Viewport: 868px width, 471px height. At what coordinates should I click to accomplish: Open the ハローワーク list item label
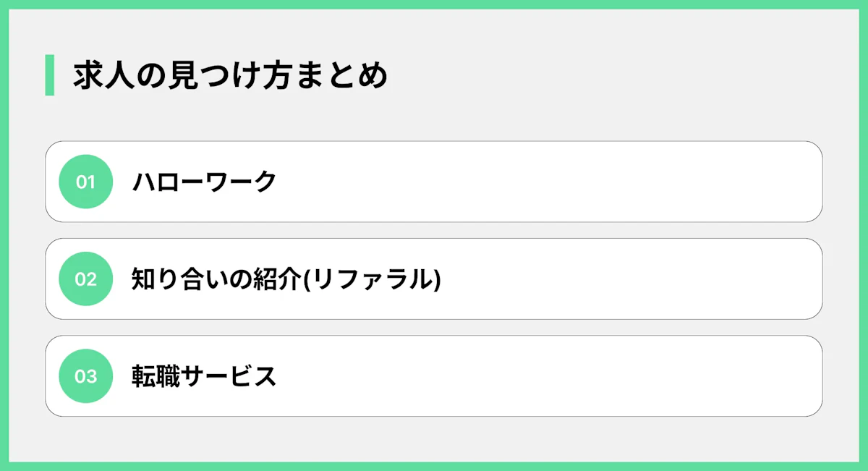[x=204, y=182]
